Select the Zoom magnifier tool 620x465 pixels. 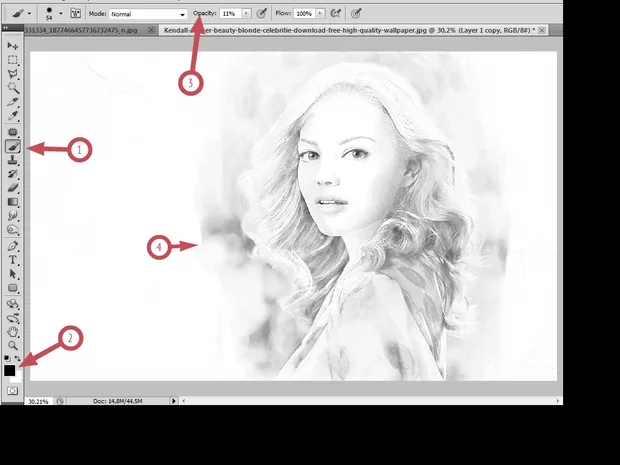pyautogui.click(x=13, y=344)
